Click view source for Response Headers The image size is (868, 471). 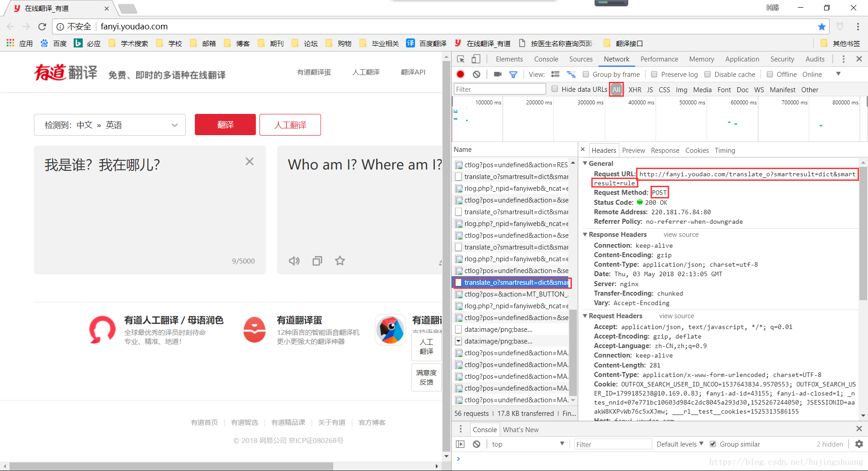point(681,235)
